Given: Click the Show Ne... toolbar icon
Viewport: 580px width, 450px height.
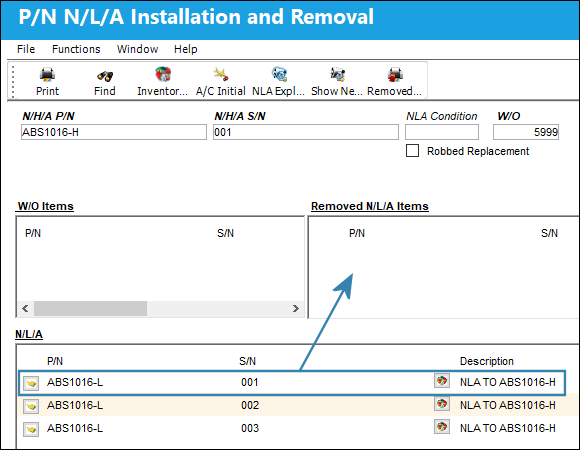Looking at the screenshot, I should click(337, 74).
